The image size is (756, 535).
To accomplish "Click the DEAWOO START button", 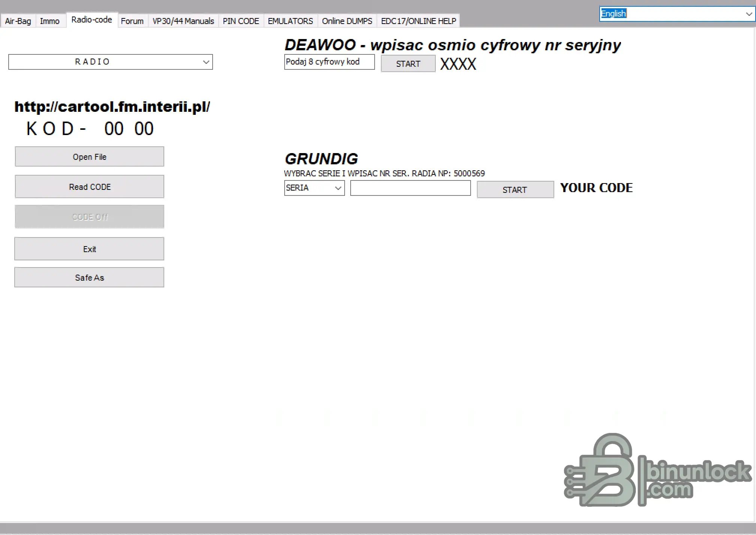I will tap(408, 64).
